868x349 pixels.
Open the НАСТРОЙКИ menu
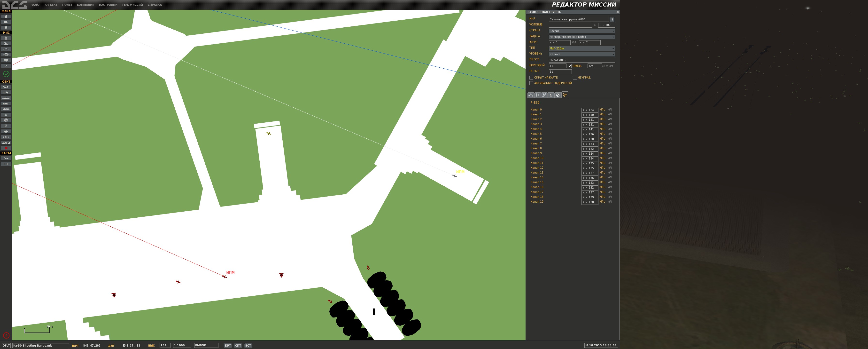click(x=108, y=5)
